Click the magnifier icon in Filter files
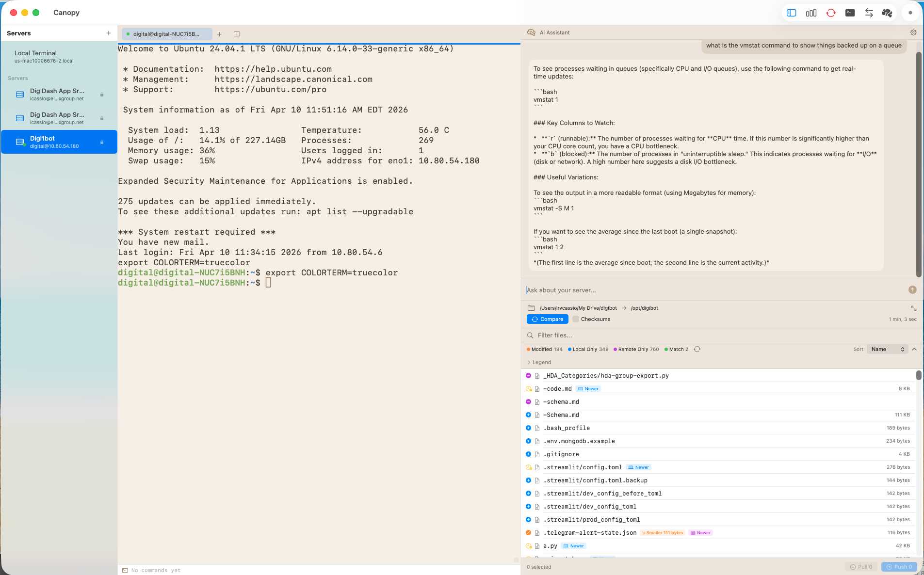 click(530, 335)
